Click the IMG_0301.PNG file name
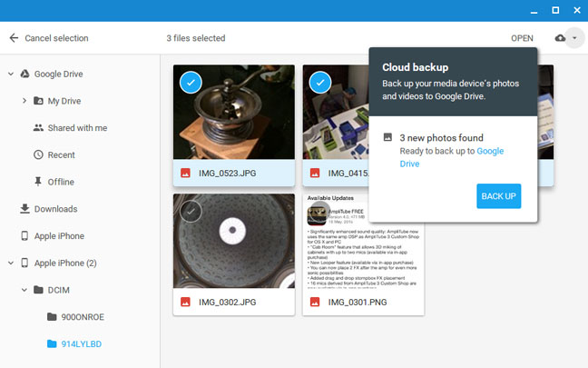This screenshot has height=368, width=588. [x=358, y=303]
